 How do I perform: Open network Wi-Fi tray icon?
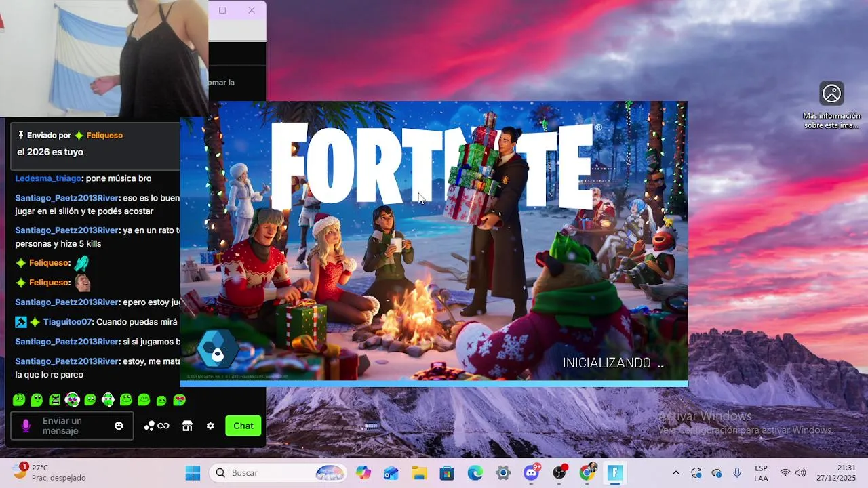[785, 472]
